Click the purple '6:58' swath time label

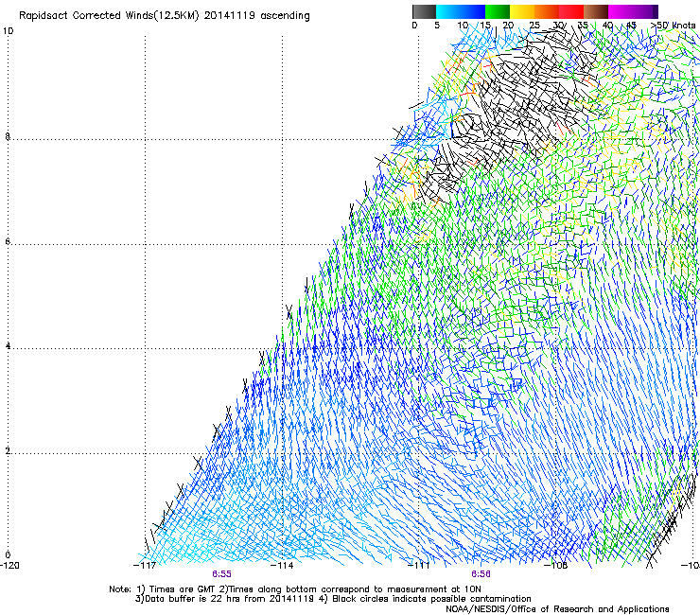(481, 574)
